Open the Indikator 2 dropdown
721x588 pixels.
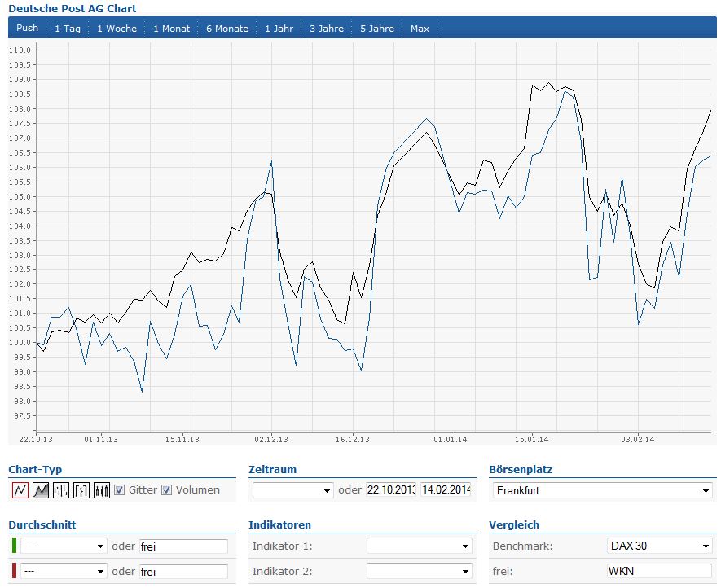coord(419,572)
